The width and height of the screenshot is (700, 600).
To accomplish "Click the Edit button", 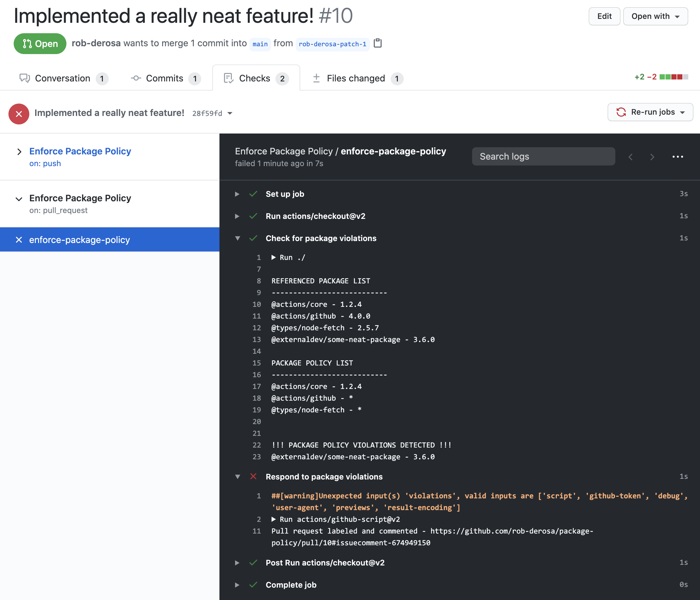I will [x=604, y=16].
